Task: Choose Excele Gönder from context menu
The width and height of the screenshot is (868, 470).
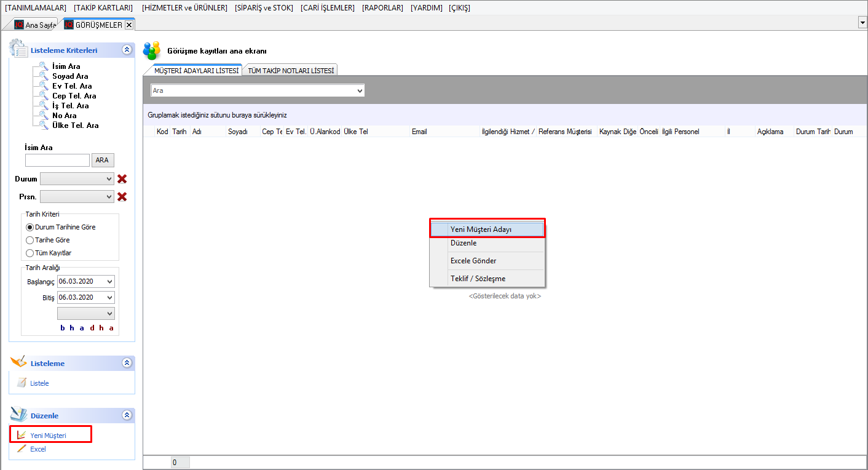Action: pos(473,261)
